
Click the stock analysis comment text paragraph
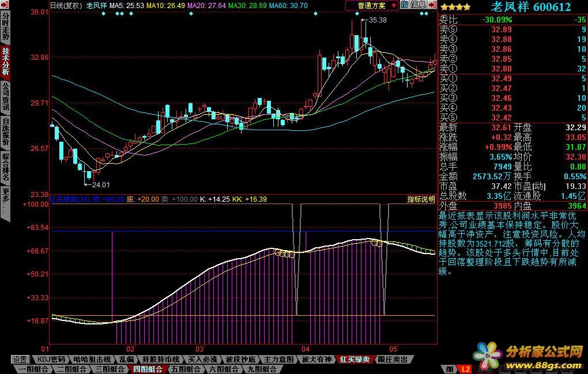512,244
